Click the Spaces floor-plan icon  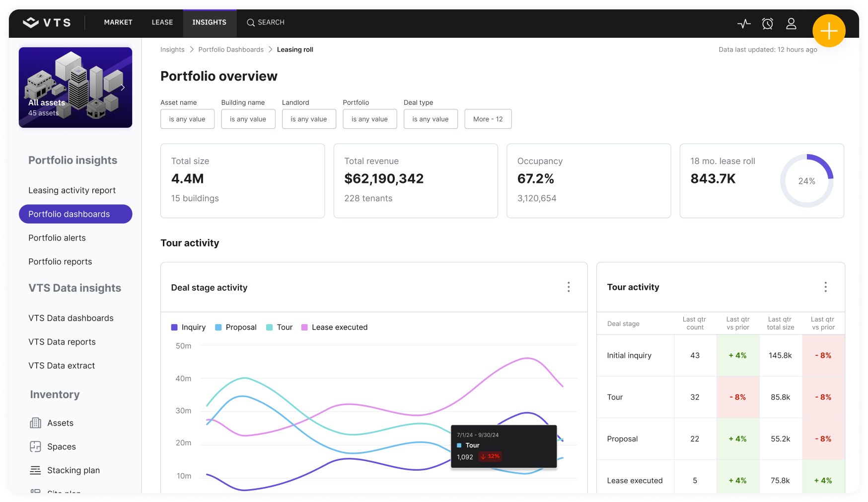point(35,446)
